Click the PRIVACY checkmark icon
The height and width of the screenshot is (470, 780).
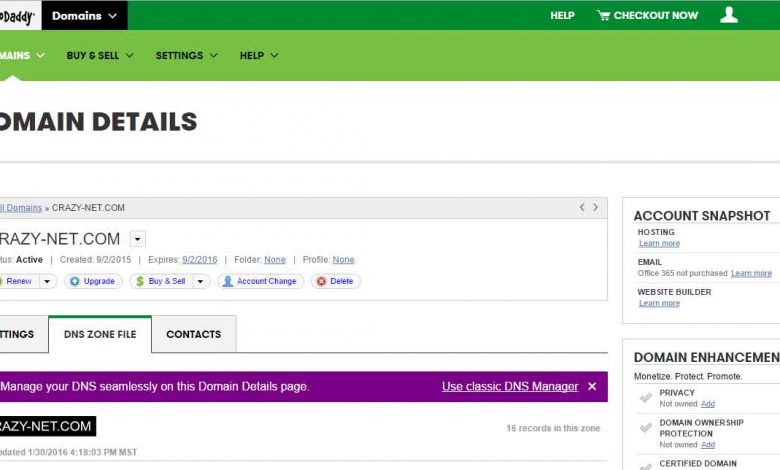point(646,397)
